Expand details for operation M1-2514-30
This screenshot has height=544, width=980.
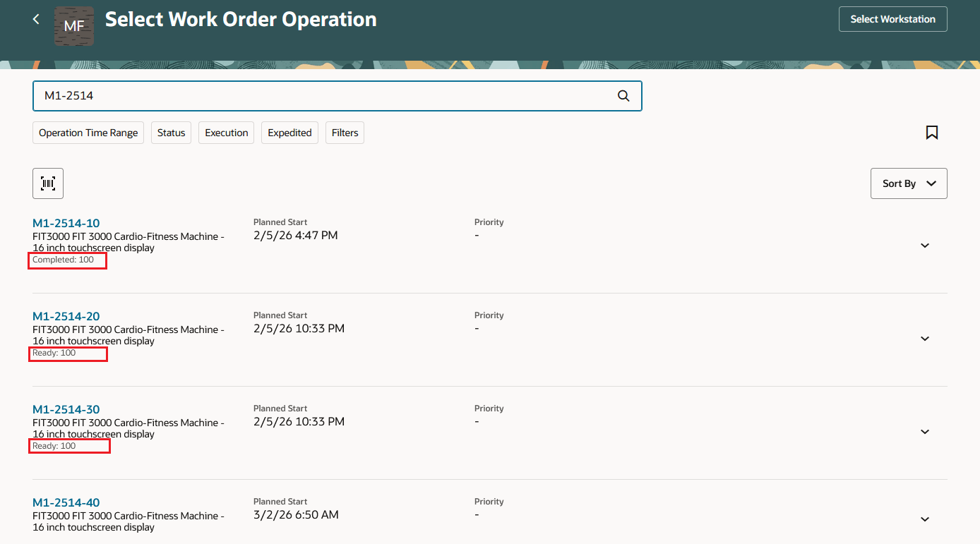click(925, 431)
